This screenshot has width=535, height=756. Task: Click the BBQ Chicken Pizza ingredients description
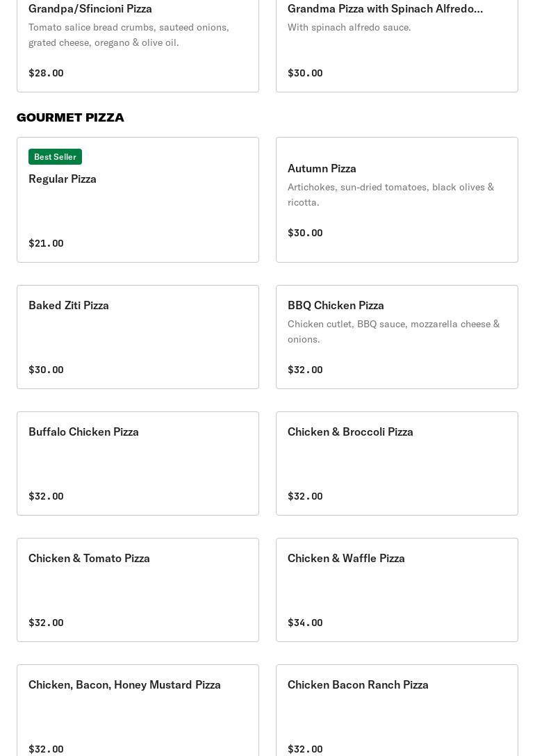pos(393,331)
